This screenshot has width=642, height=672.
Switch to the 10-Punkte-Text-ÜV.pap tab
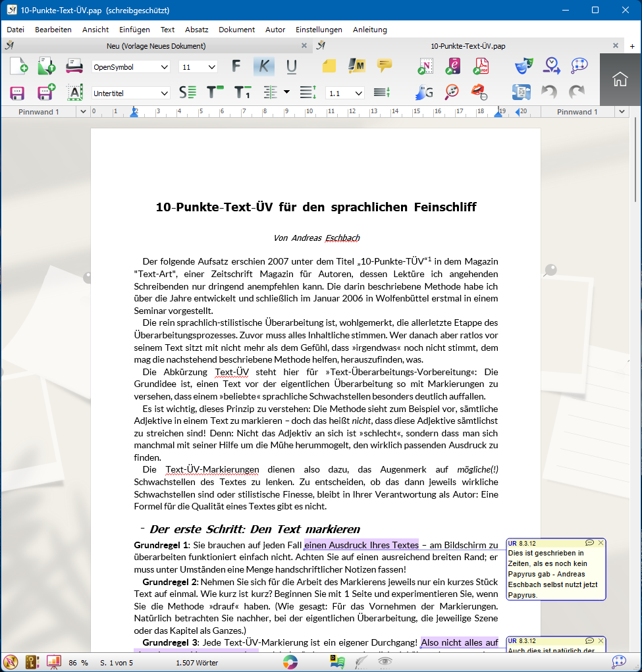(468, 46)
